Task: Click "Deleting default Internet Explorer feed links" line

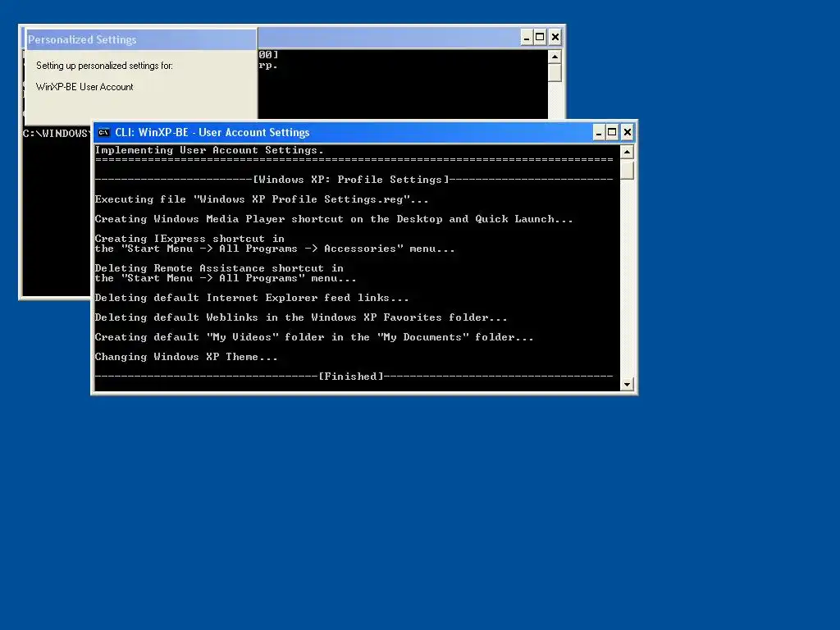Action: 252,298
